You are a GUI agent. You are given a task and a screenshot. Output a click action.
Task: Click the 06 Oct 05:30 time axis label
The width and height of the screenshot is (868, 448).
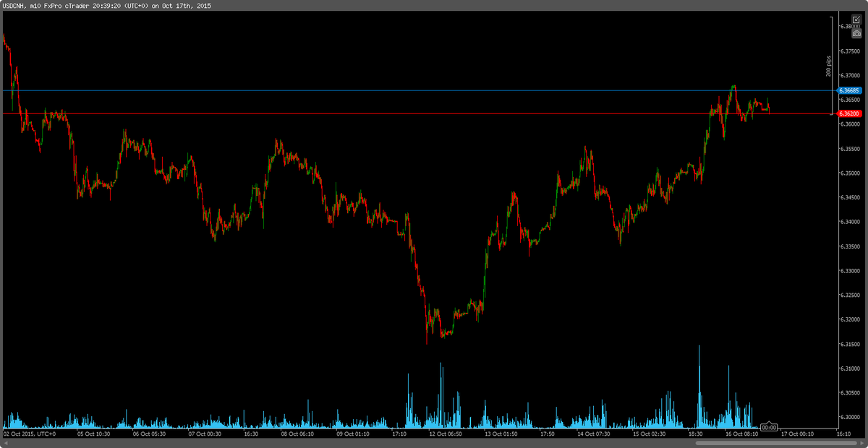coord(149,434)
